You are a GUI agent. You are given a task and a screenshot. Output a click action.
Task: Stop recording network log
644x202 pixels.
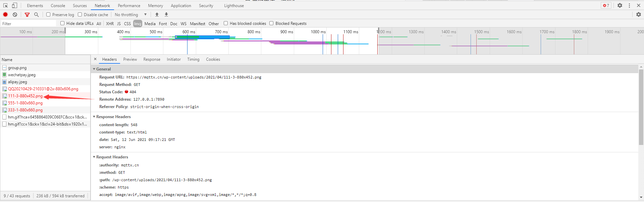point(5,14)
